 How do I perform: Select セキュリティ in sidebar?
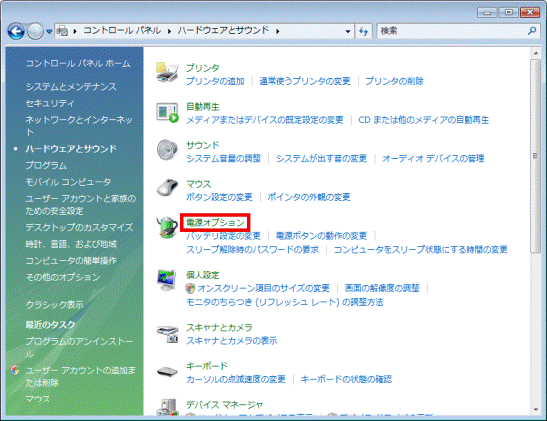(50, 103)
